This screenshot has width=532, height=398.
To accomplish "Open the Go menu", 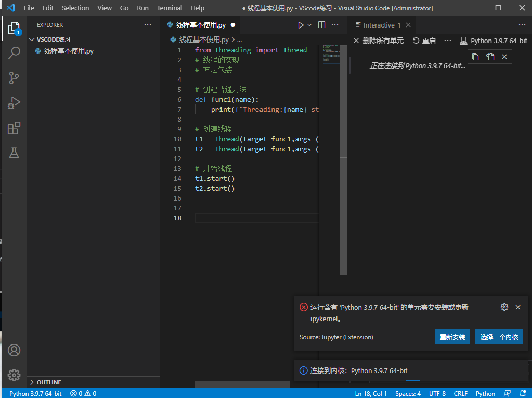I will point(124,8).
